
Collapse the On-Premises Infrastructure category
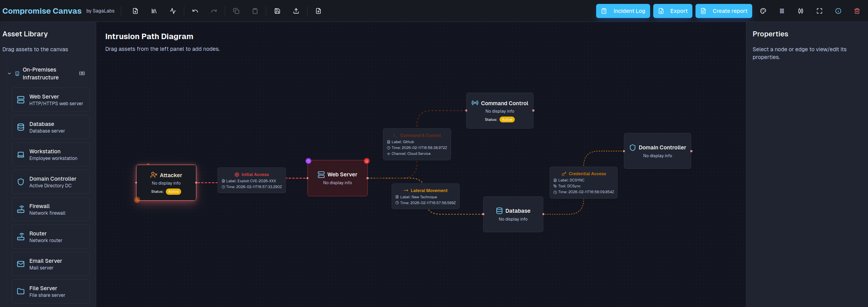point(9,74)
